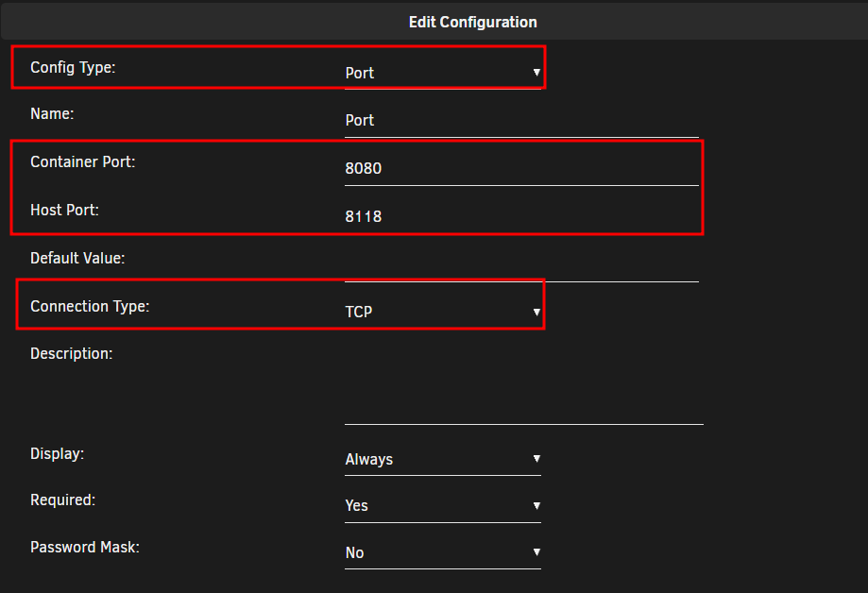Open the Display selector showing Always
The height and width of the screenshot is (593, 868).
click(x=443, y=459)
